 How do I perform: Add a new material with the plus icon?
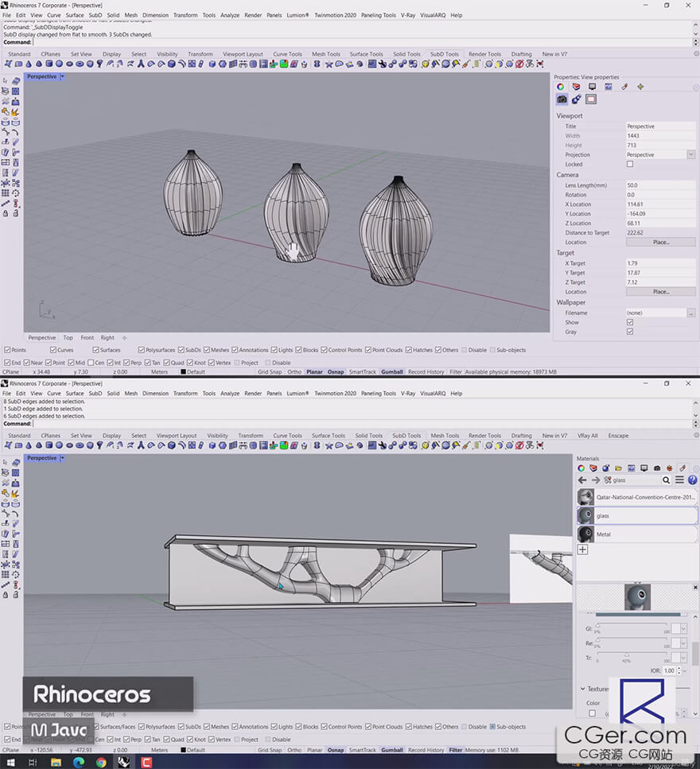click(583, 550)
